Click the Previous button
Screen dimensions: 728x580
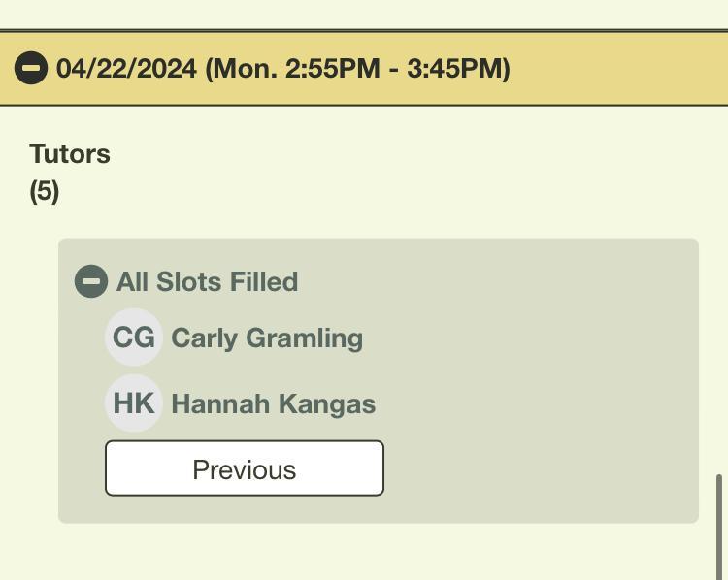[244, 468]
